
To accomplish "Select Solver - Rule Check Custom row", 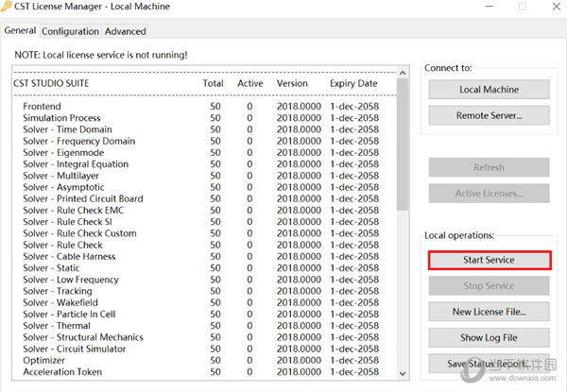I will click(200, 233).
